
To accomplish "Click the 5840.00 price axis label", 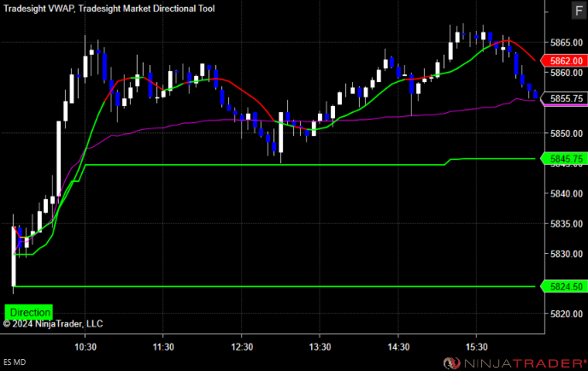I will (567, 193).
